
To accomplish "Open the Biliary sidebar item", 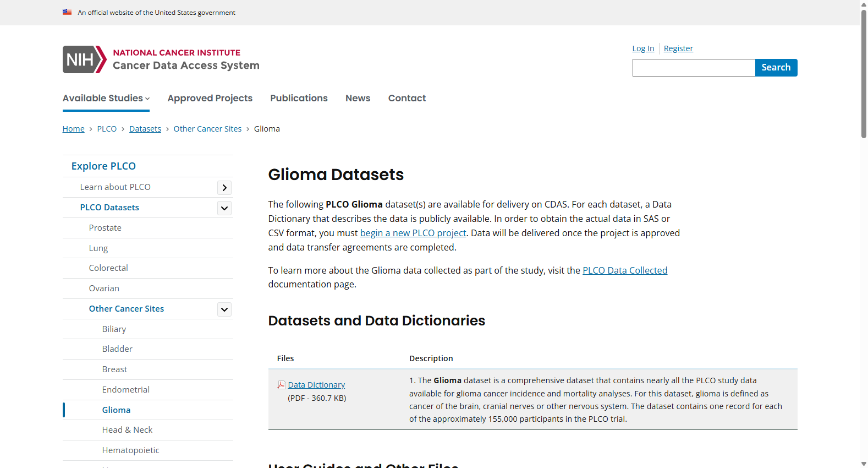I will [x=114, y=329].
